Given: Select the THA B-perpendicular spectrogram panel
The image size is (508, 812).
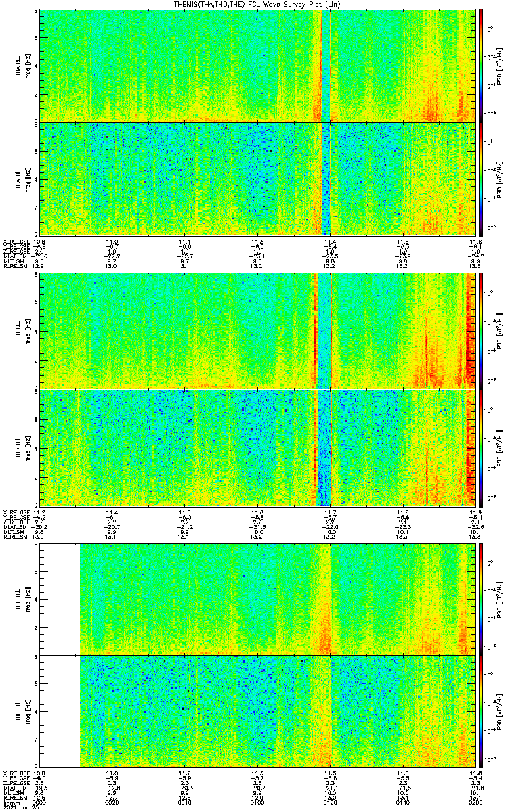Looking at the screenshot, I should (x=257, y=66).
